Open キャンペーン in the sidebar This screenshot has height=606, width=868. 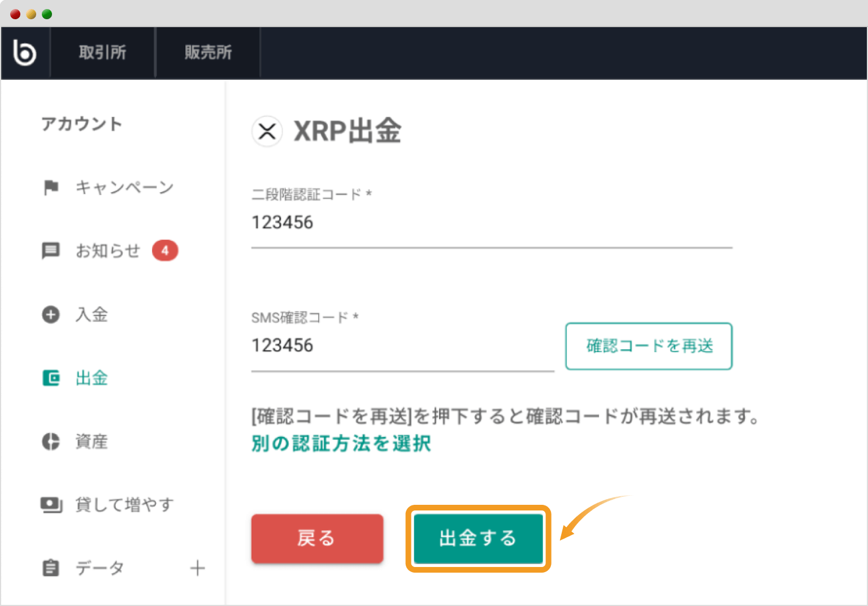[124, 187]
